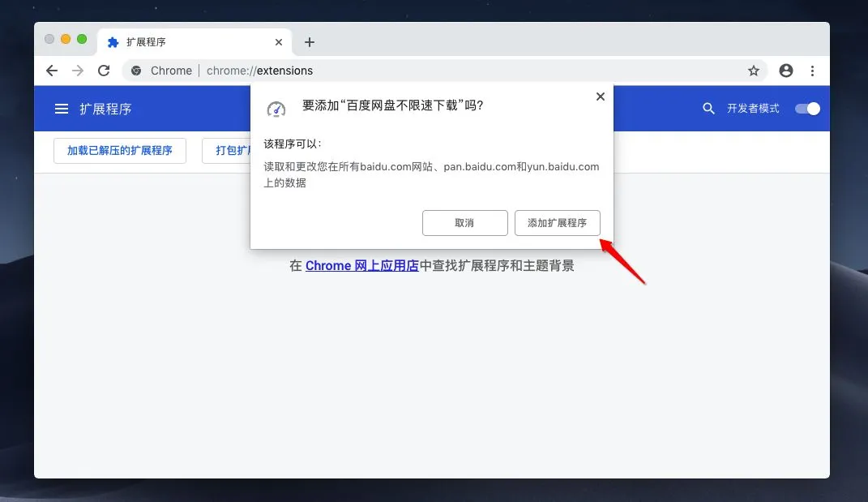Reload the extensions page

click(104, 71)
